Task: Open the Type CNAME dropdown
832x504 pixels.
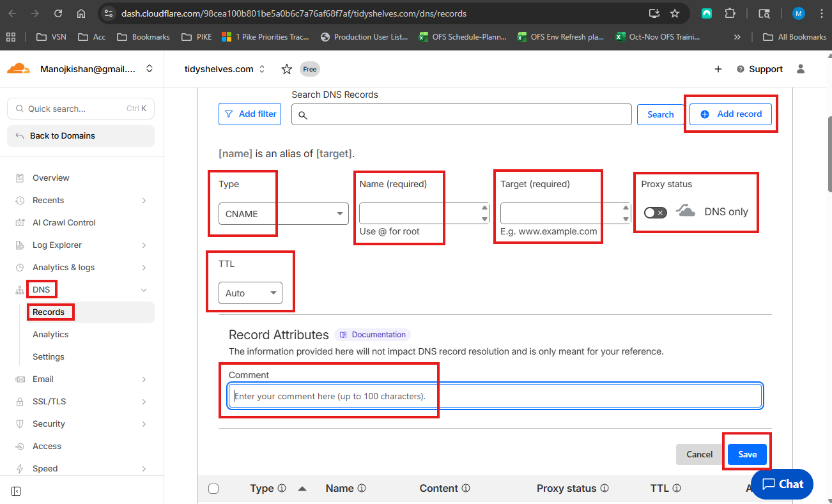Action: 284,213
